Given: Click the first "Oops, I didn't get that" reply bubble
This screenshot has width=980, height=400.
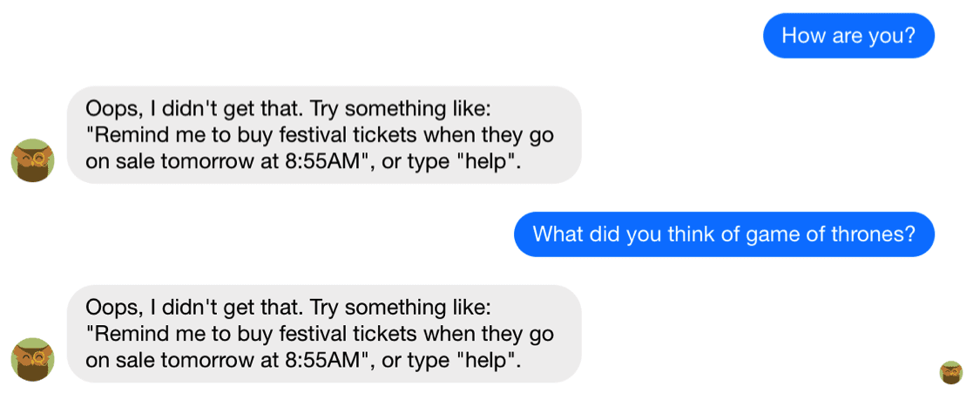Looking at the screenshot, I should pyautogui.click(x=323, y=135).
